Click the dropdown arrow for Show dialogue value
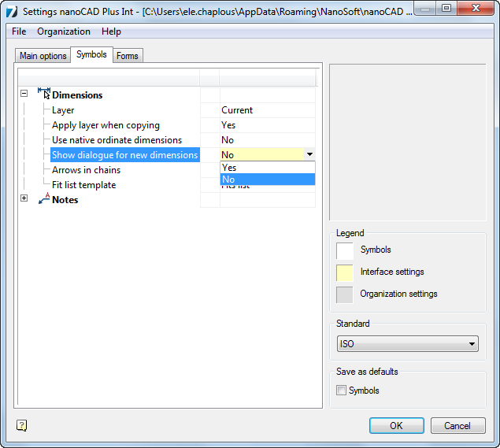Viewport: 500px width, 448px height. click(x=309, y=154)
